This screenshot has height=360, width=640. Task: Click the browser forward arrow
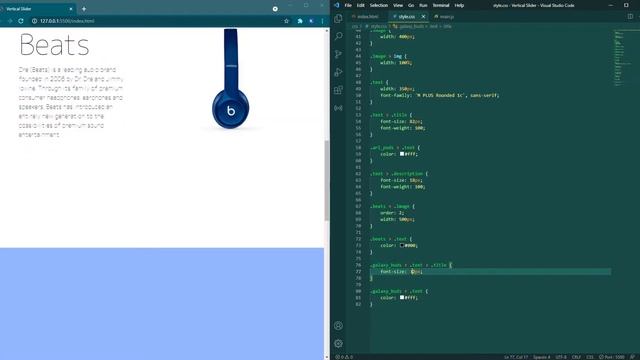pyautogui.click(x=9, y=21)
